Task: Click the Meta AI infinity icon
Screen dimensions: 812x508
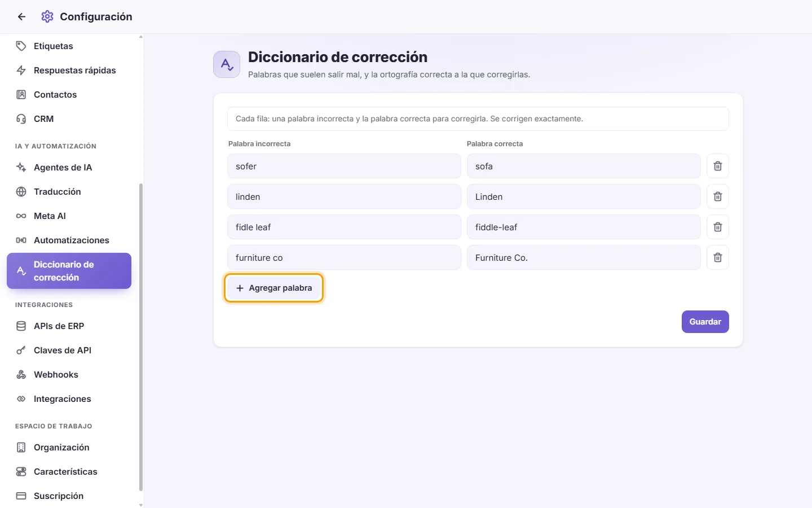Action: pyautogui.click(x=21, y=216)
